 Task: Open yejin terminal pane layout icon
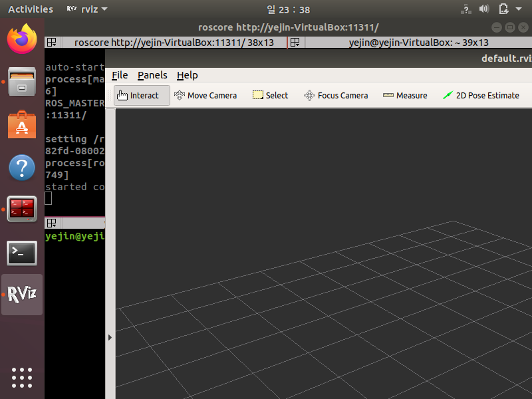click(295, 43)
